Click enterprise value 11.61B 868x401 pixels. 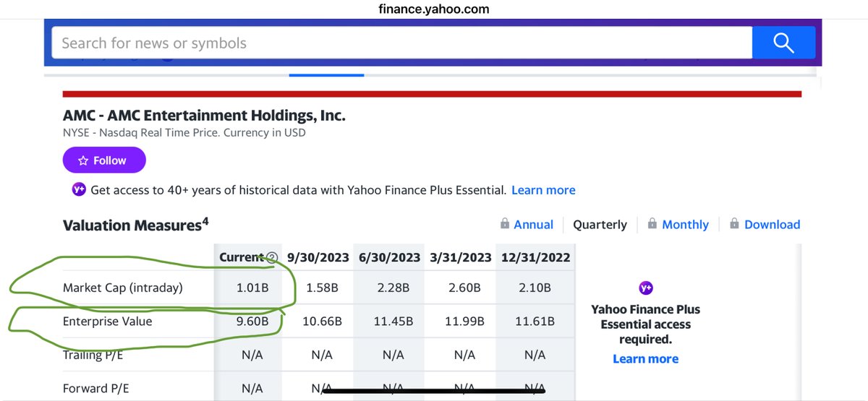(x=535, y=322)
